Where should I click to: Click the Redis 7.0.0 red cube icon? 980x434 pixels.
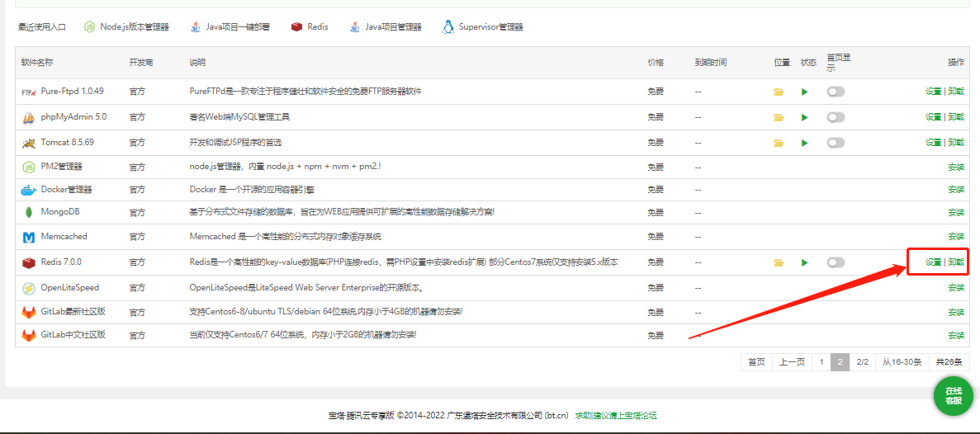[x=29, y=263]
